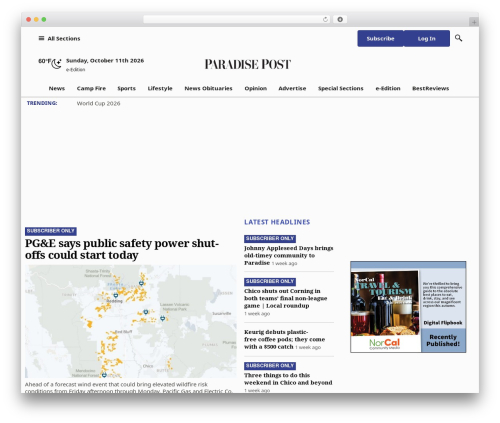Click the TRENDING: label
This screenshot has height=423, width=500.
(42, 103)
